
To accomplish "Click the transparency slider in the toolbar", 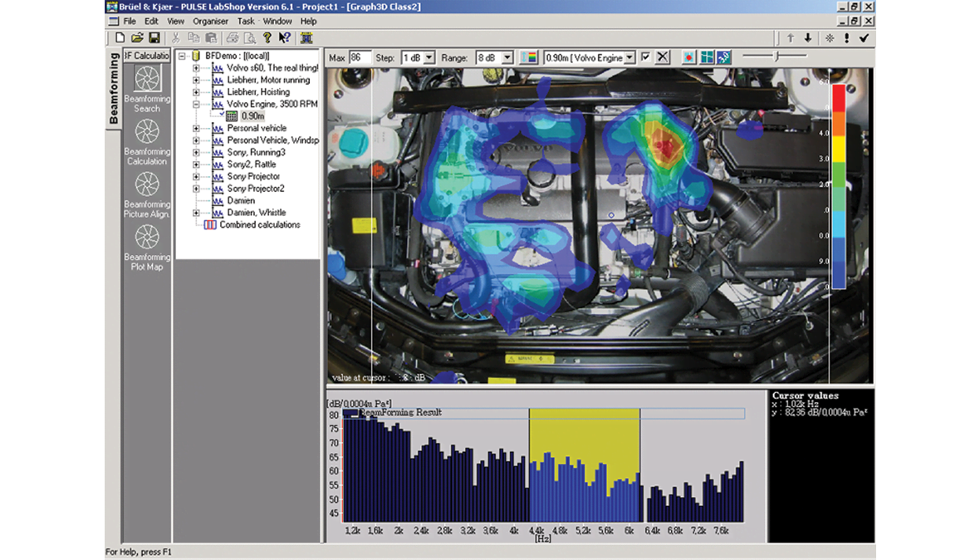I will [x=774, y=56].
